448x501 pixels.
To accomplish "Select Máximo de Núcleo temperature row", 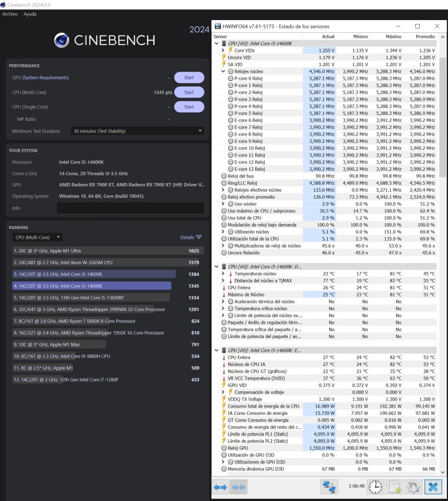I will point(324,295).
